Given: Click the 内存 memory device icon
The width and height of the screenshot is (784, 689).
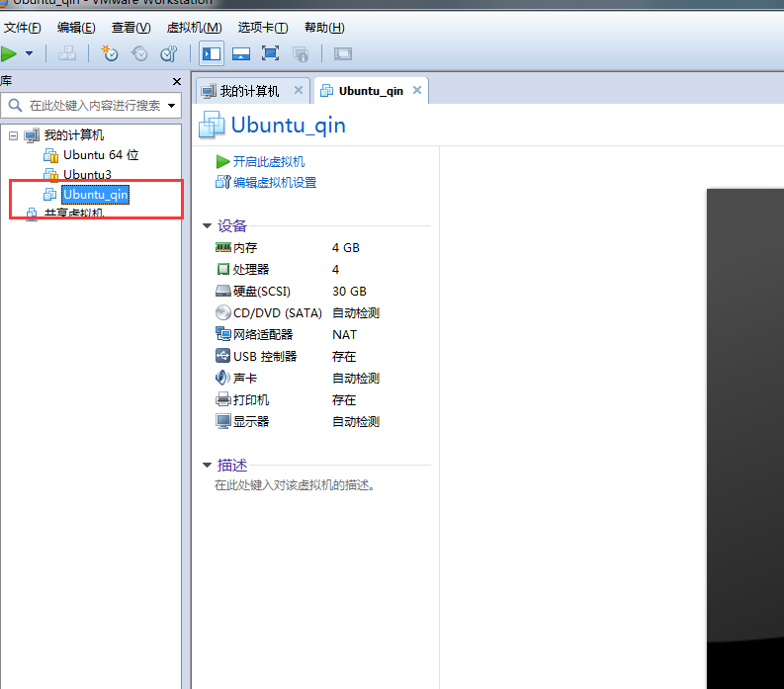Looking at the screenshot, I should point(223,247).
